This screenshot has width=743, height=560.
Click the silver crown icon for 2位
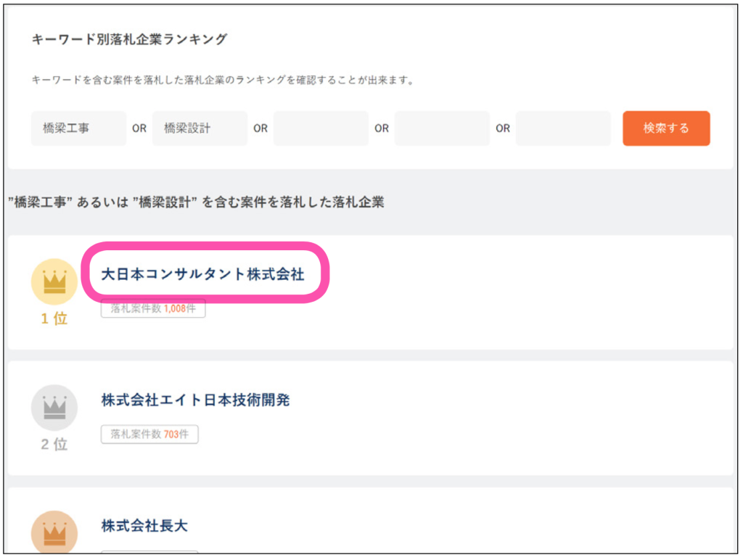coord(54,408)
